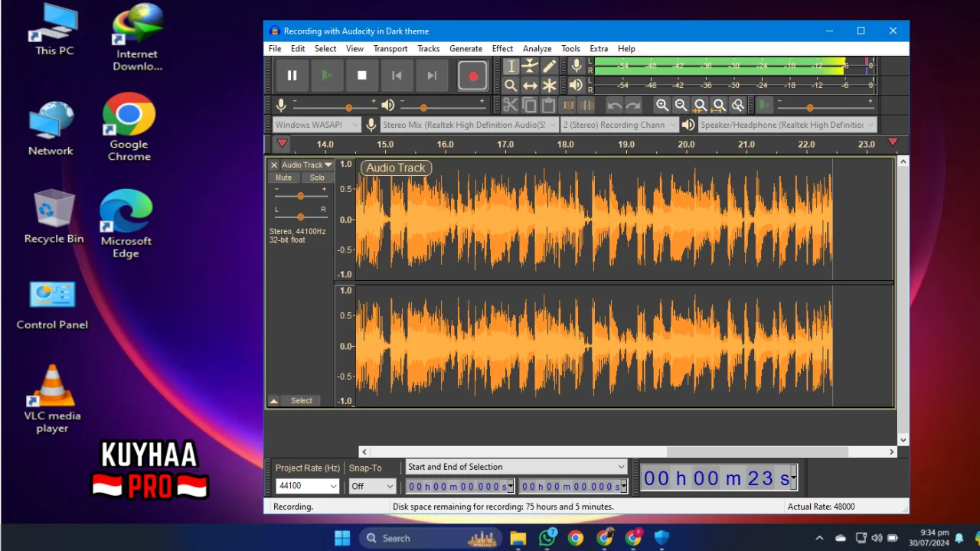980x551 pixels.
Task: Skip to end of the track
Action: (432, 76)
